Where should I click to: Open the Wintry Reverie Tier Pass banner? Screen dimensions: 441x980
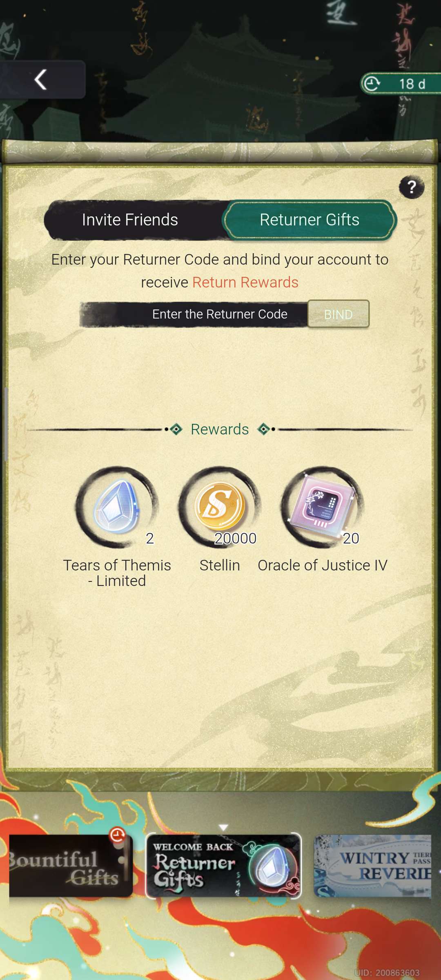(372, 866)
